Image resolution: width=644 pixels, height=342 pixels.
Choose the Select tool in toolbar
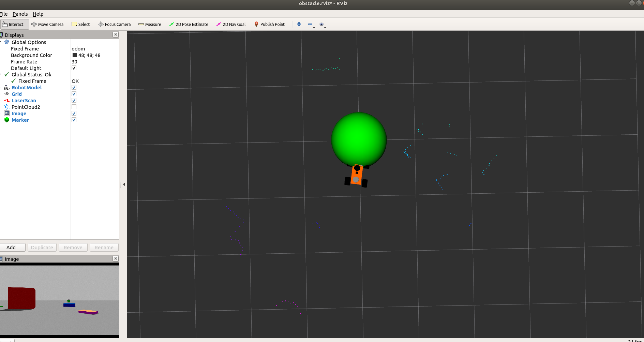coord(80,24)
